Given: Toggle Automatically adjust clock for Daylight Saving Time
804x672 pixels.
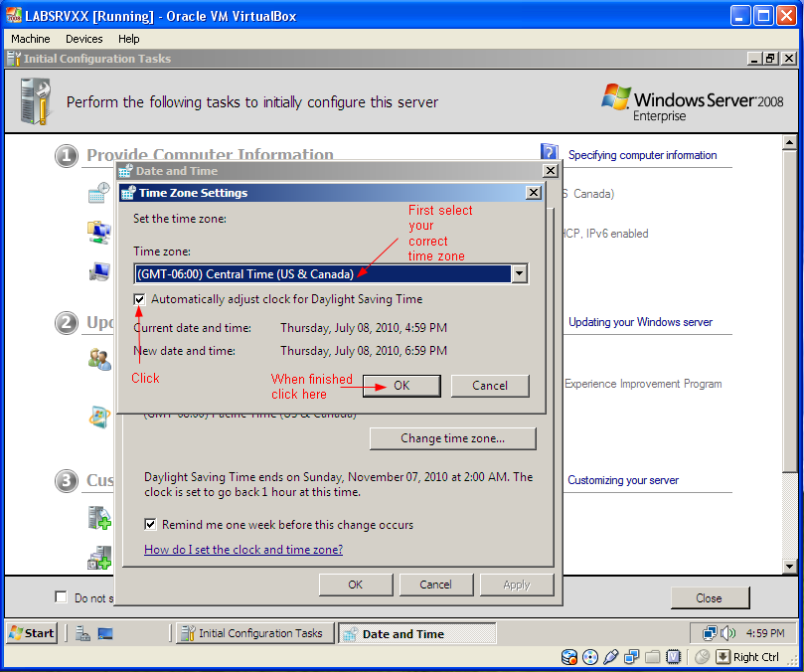Looking at the screenshot, I should (x=139, y=299).
